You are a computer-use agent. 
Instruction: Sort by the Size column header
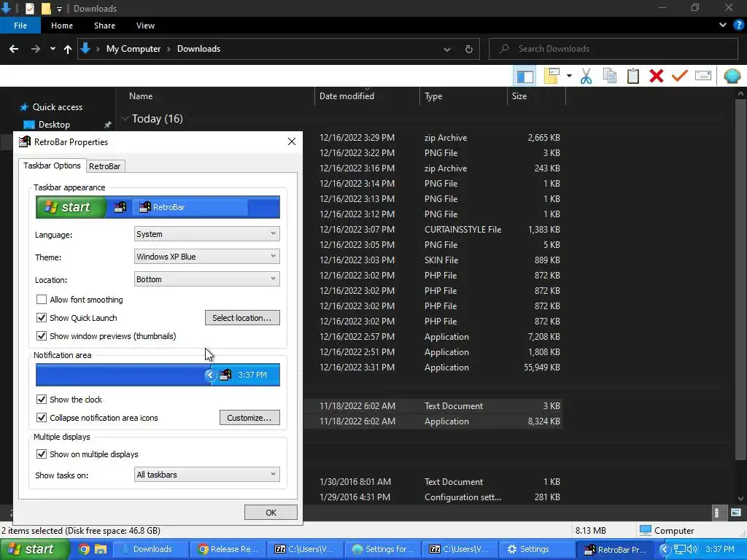pyautogui.click(x=536, y=96)
